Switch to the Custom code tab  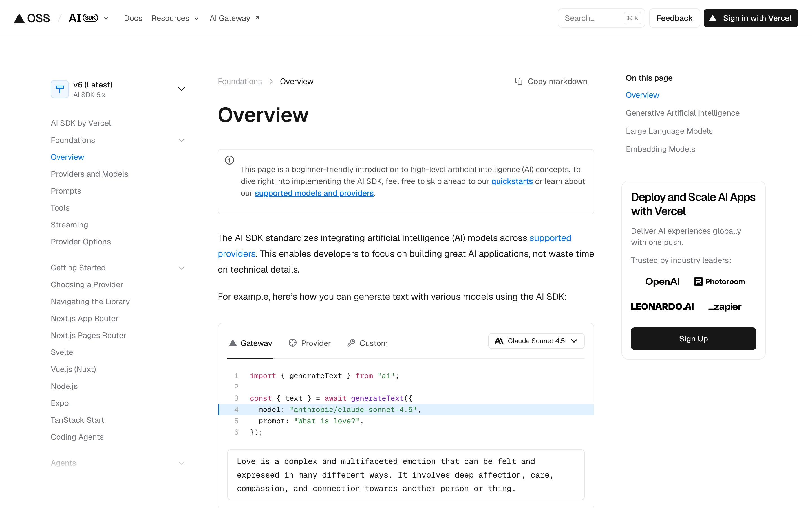pyautogui.click(x=367, y=343)
